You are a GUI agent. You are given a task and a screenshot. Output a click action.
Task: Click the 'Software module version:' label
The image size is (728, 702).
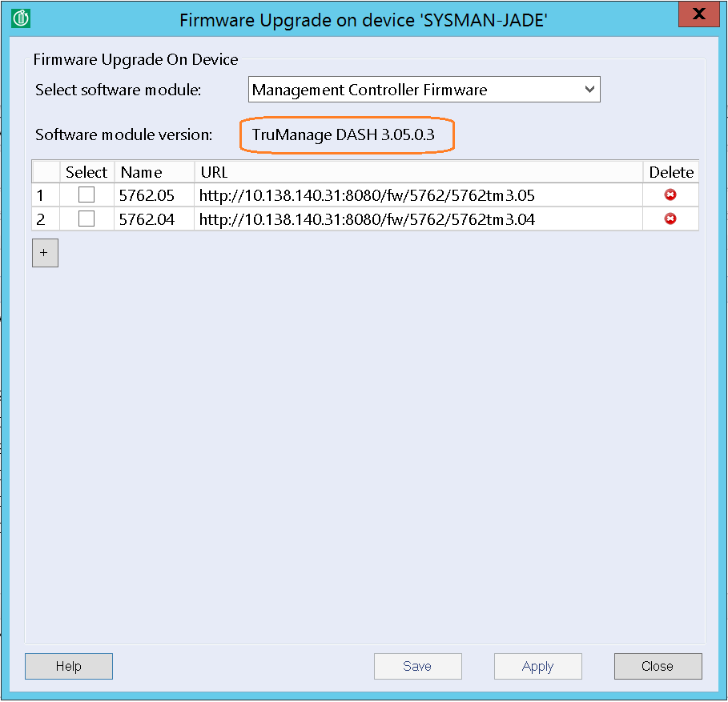pyautogui.click(x=124, y=134)
